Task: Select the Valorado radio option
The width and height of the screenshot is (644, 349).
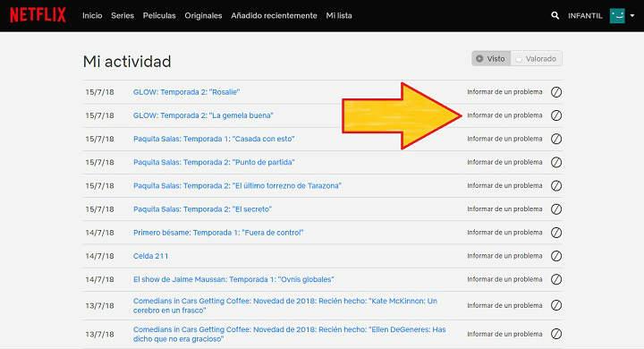Action: [537, 59]
